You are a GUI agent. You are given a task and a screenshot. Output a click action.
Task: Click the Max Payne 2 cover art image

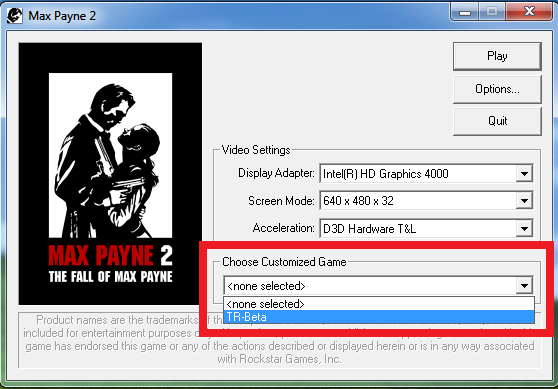click(110, 174)
